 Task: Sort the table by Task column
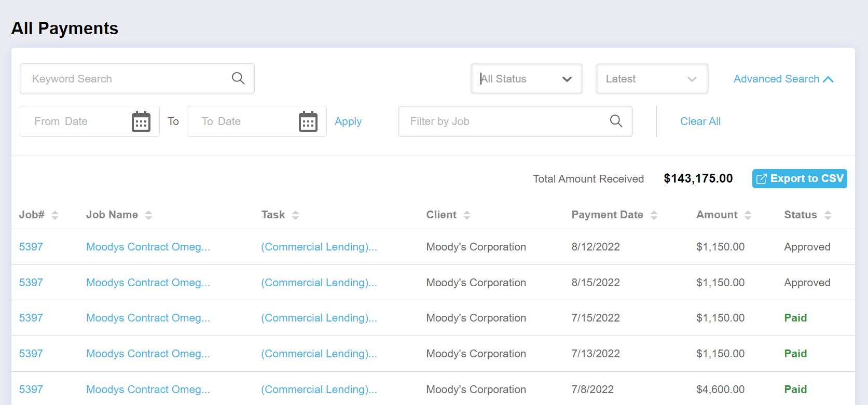295,215
